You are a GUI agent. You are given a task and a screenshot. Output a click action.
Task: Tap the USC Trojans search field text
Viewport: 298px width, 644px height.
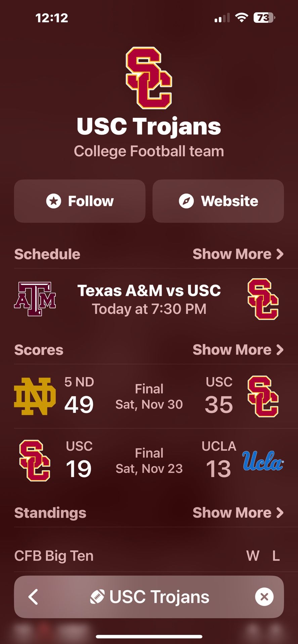pyautogui.click(x=159, y=597)
